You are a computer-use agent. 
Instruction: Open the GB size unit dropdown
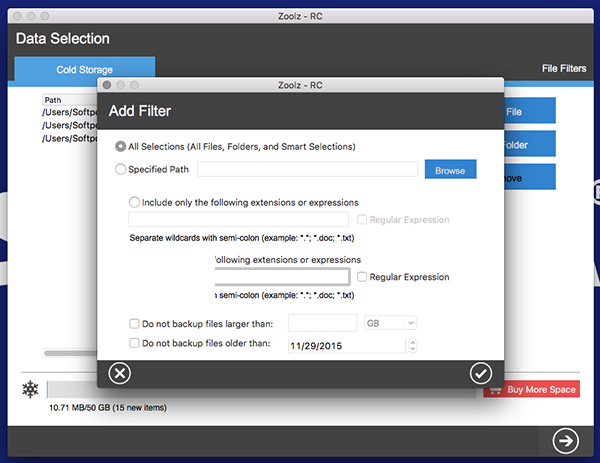(x=390, y=323)
